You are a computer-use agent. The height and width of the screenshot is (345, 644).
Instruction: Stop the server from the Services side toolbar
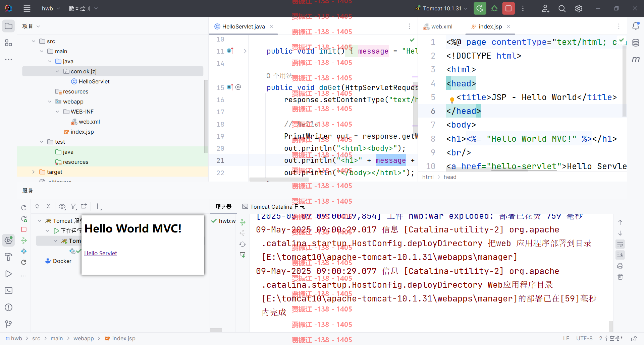[x=24, y=230]
